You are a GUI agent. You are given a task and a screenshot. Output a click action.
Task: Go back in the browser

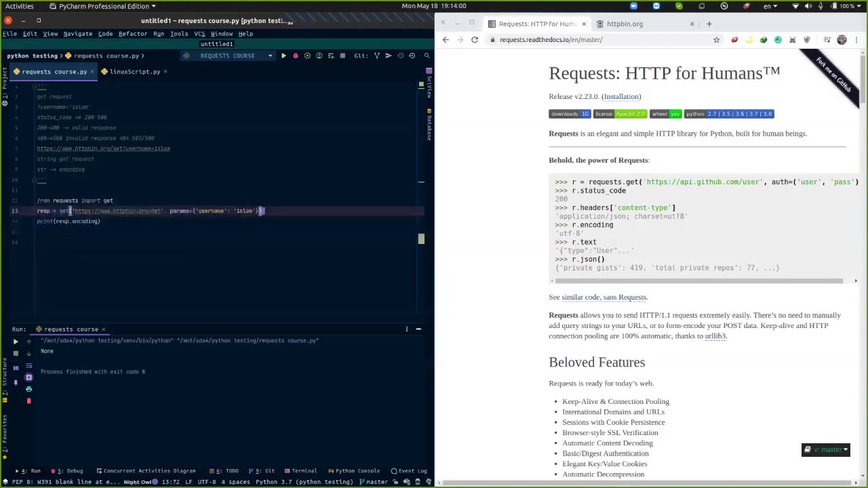tap(446, 39)
